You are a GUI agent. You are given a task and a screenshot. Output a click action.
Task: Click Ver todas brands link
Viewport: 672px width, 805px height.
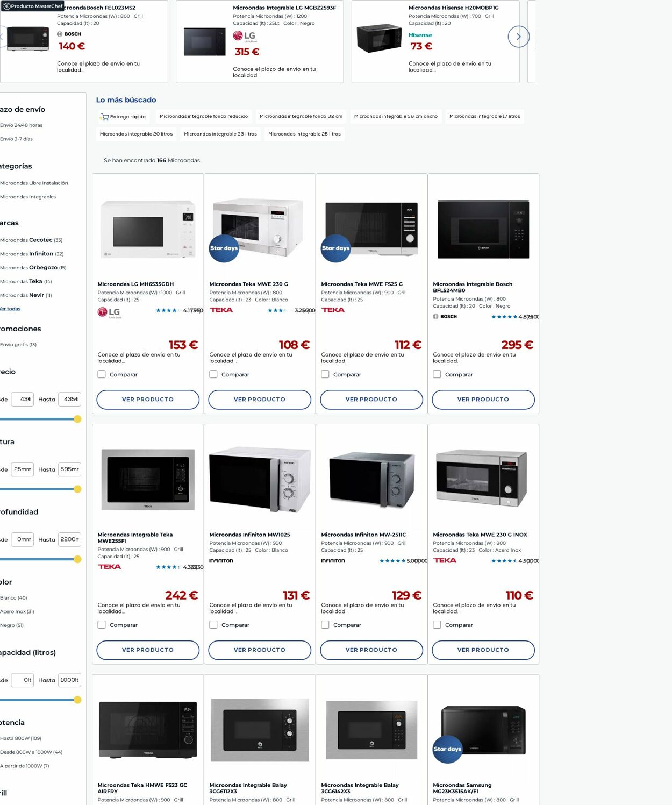pyautogui.click(x=10, y=309)
